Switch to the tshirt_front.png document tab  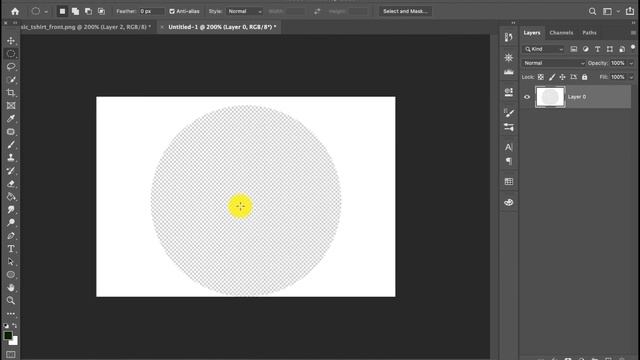(86, 27)
